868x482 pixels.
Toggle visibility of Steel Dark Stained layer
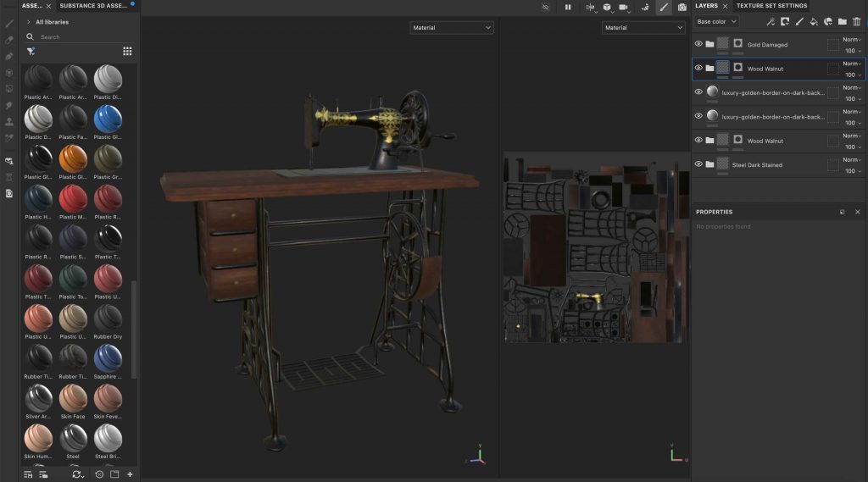[x=698, y=164]
